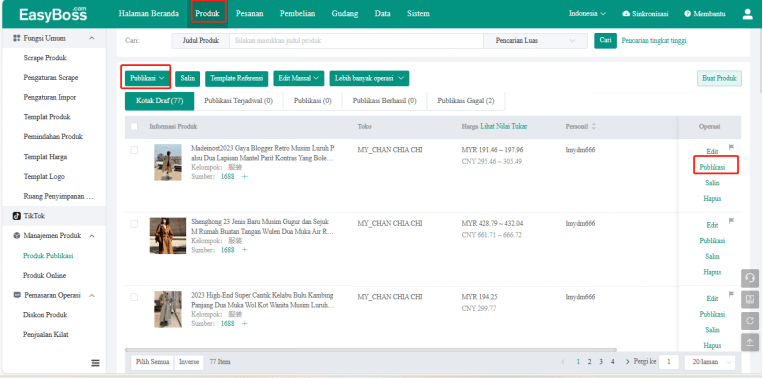Click the Template Referensi button
The height and width of the screenshot is (378, 763).
point(236,78)
